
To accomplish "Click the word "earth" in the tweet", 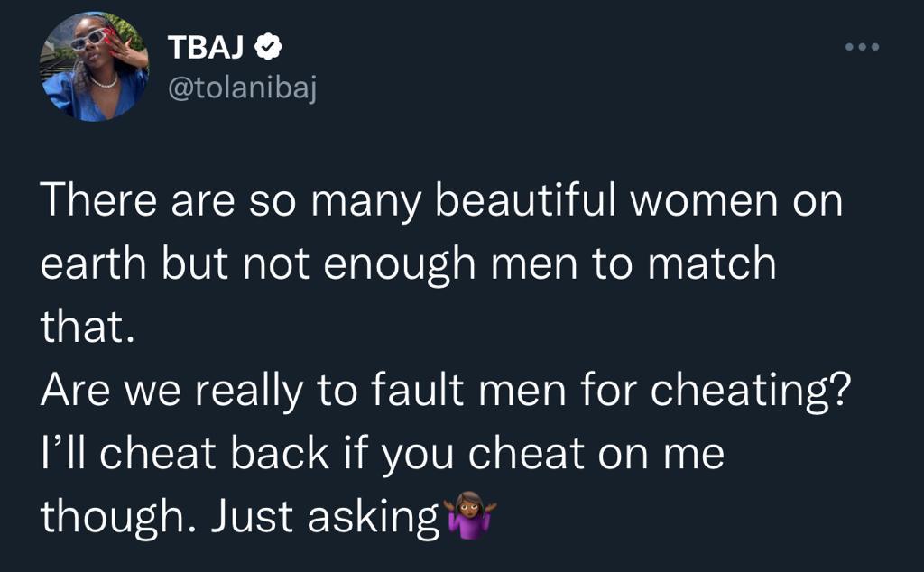I will 93,263.
